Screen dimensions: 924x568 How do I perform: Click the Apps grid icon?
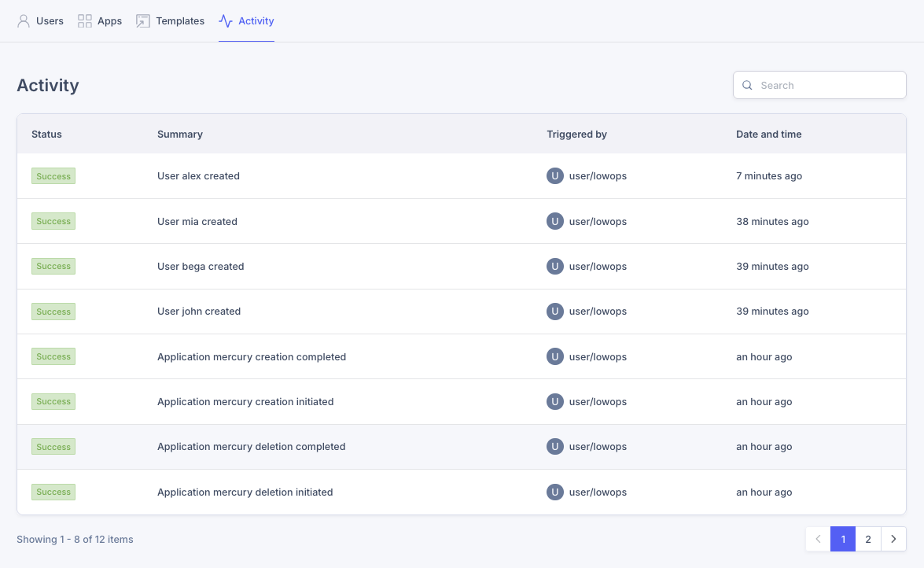(x=85, y=21)
